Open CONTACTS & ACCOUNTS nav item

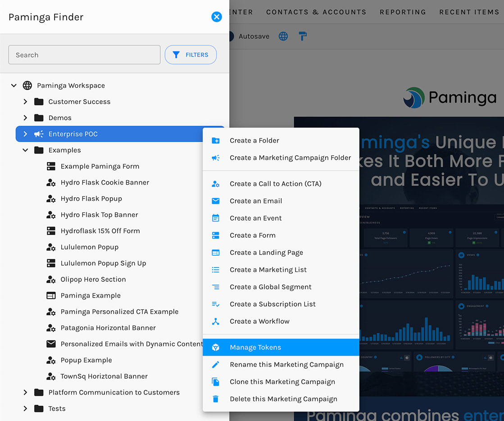click(x=316, y=12)
